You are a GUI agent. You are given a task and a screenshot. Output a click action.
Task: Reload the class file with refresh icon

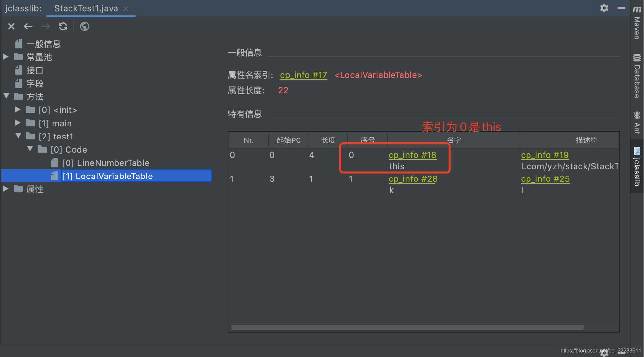coord(63,26)
